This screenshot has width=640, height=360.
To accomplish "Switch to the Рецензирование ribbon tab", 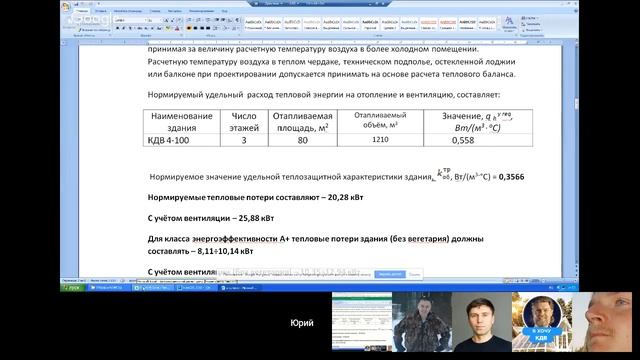I will tap(202, 11).
